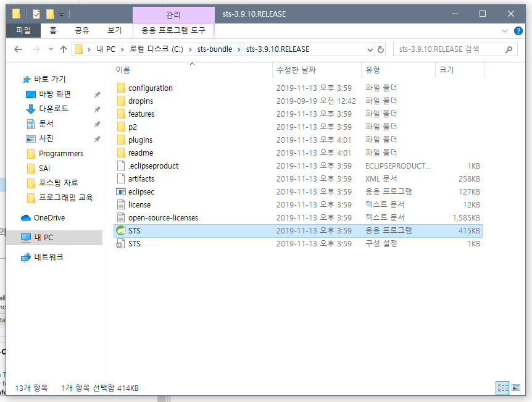532x402 pixels.
Task: Open recent locations dropdown arrow
Action: [x=51, y=49]
